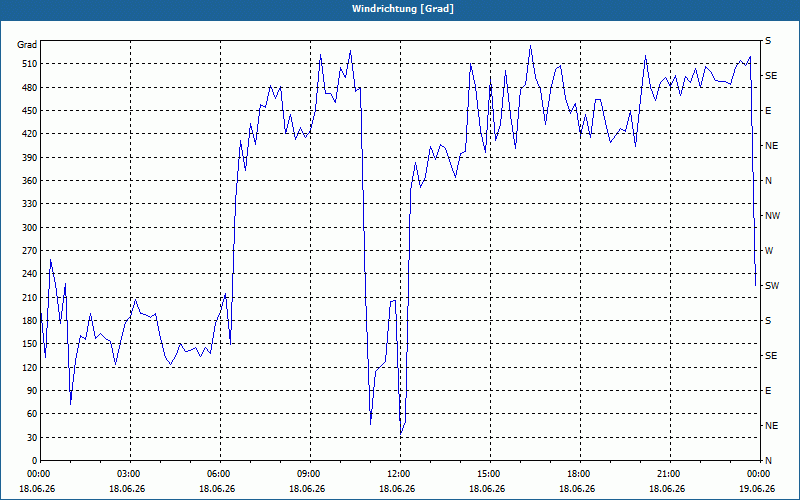Select the 120 y-axis tick label
Image resolution: width=800 pixels, height=500 pixels.
29,367
